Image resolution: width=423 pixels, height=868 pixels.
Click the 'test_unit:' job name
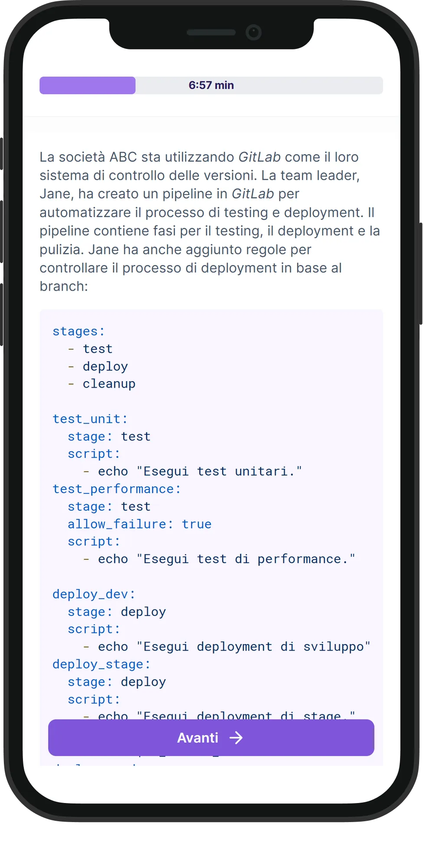pyautogui.click(x=90, y=419)
